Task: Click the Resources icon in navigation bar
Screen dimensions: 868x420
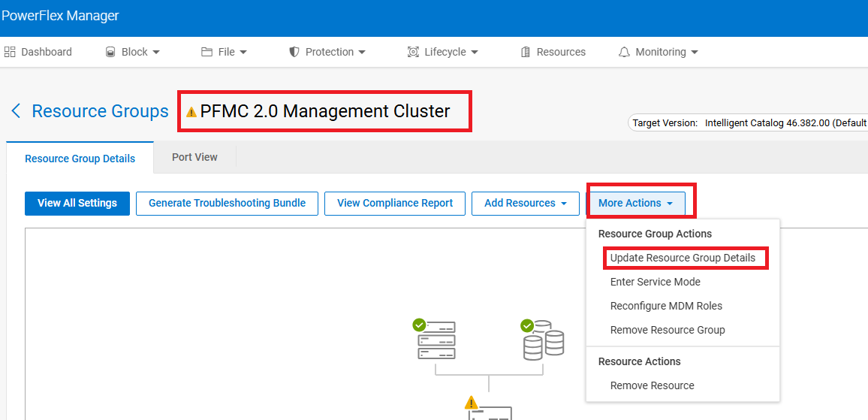Action: pos(526,52)
